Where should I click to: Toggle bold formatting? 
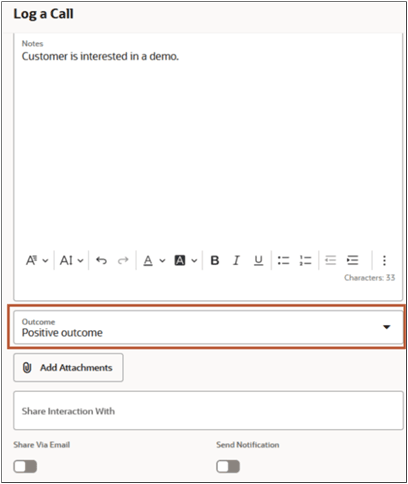point(215,260)
